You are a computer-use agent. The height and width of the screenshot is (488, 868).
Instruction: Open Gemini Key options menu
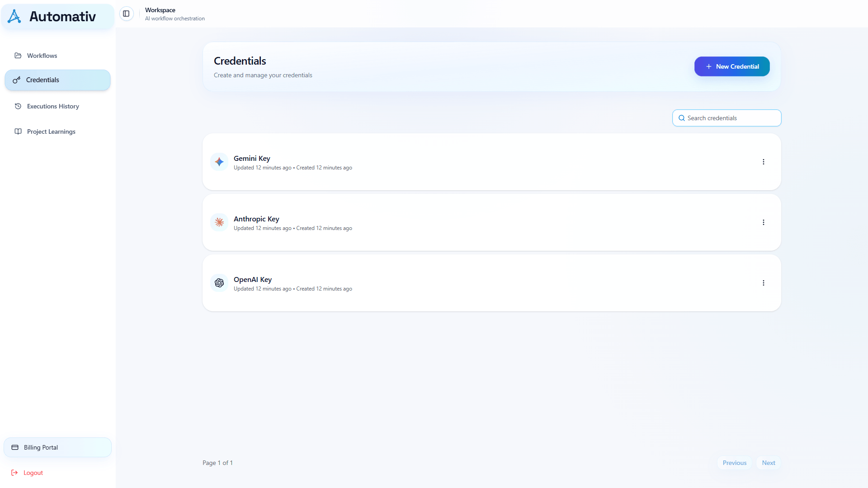(x=764, y=162)
